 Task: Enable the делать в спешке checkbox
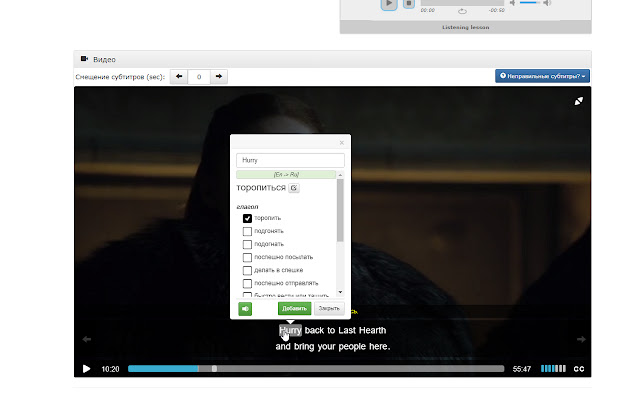[247, 270]
